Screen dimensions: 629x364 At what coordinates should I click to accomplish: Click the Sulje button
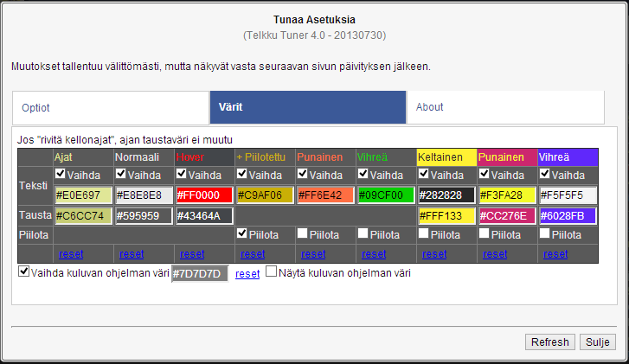598,342
